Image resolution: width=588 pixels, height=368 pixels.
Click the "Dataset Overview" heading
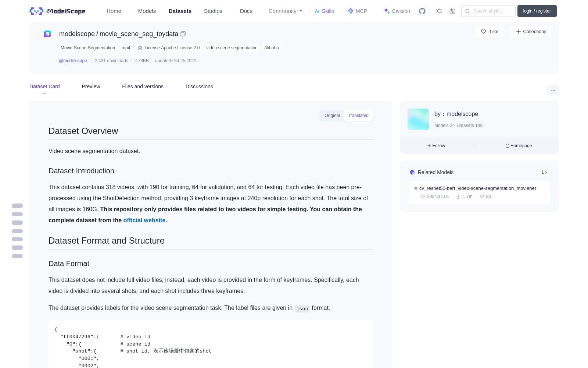click(x=83, y=131)
